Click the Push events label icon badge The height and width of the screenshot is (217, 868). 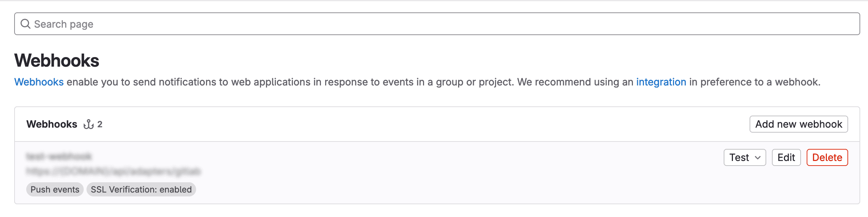(x=55, y=189)
